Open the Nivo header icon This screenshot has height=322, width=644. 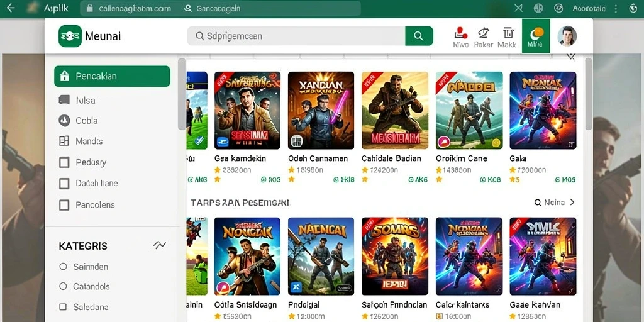pyautogui.click(x=460, y=38)
